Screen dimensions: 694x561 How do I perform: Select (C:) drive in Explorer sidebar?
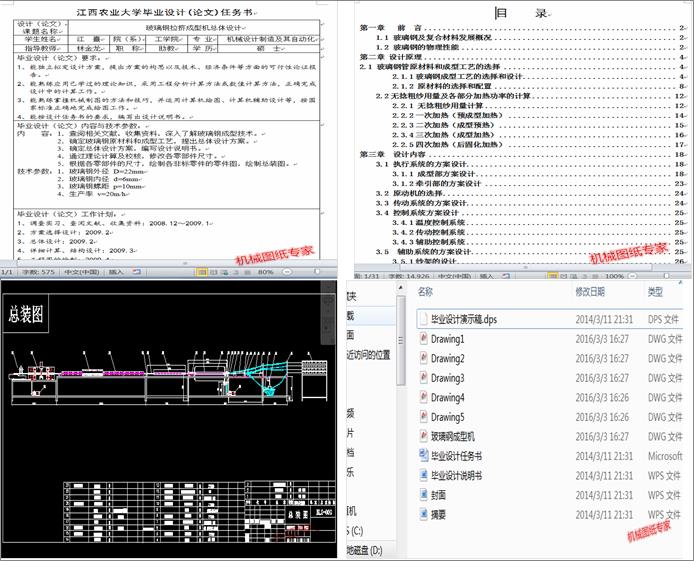coord(355,531)
